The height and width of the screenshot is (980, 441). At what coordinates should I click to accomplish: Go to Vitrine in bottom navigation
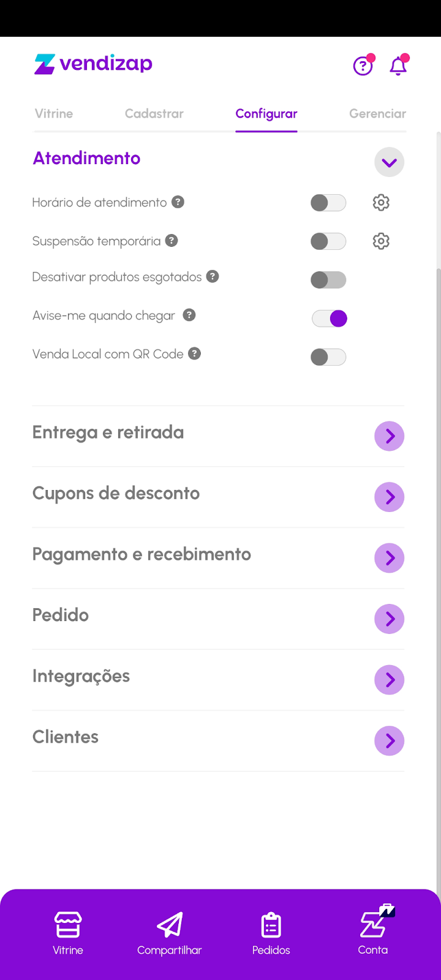click(x=67, y=933)
